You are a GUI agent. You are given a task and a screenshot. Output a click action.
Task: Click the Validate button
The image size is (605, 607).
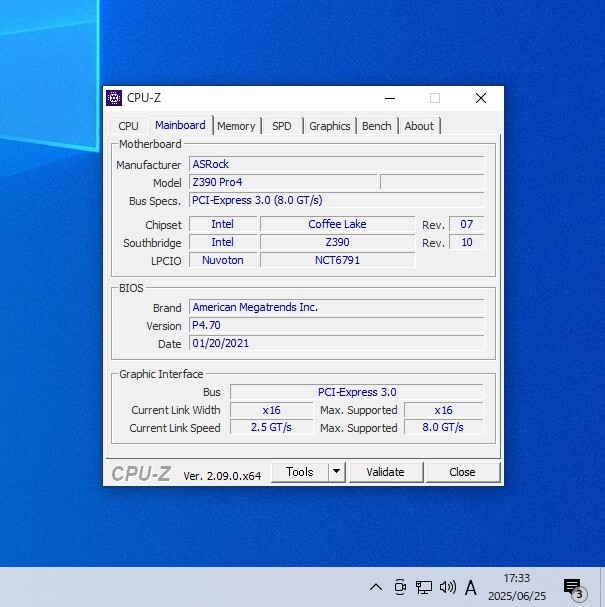(386, 472)
